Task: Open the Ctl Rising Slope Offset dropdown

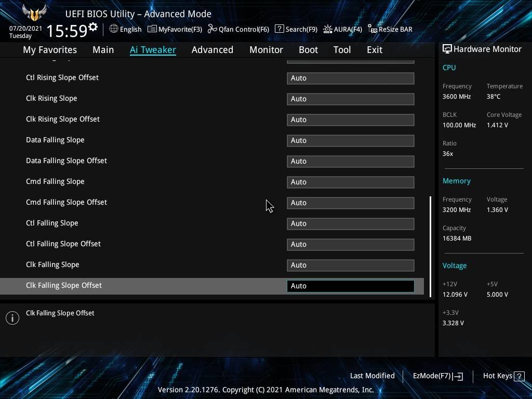Action: pyautogui.click(x=350, y=78)
